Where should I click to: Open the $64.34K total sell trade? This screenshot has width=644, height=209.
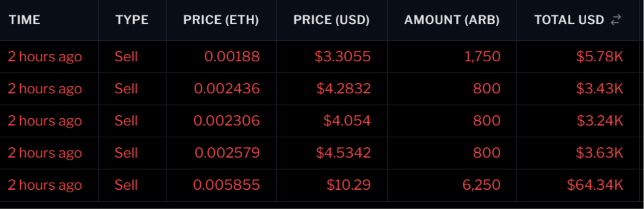click(x=322, y=185)
